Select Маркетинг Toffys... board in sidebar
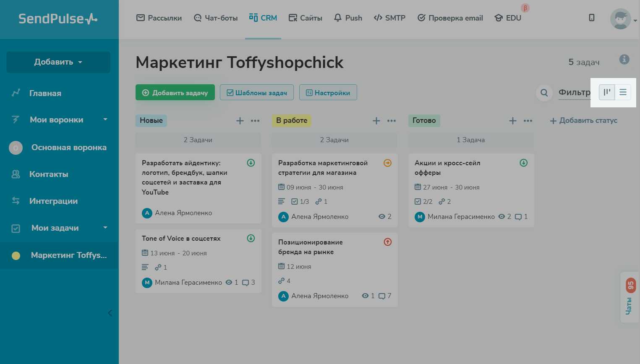Image resolution: width=640 pixels, height=364 pixels. 59,255
